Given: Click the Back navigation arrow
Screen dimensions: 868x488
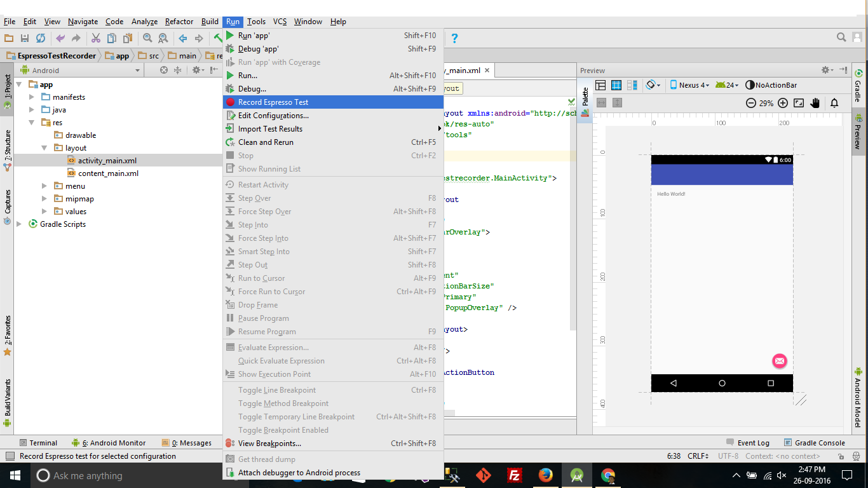Looking at the screenshot, I should tap(183, 38).
